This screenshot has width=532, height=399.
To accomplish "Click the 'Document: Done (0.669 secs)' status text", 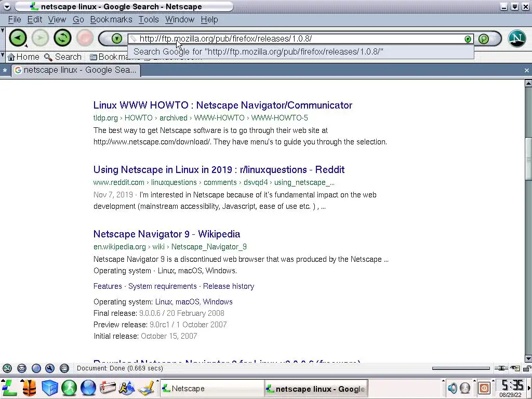I will (x=120, y=368).
